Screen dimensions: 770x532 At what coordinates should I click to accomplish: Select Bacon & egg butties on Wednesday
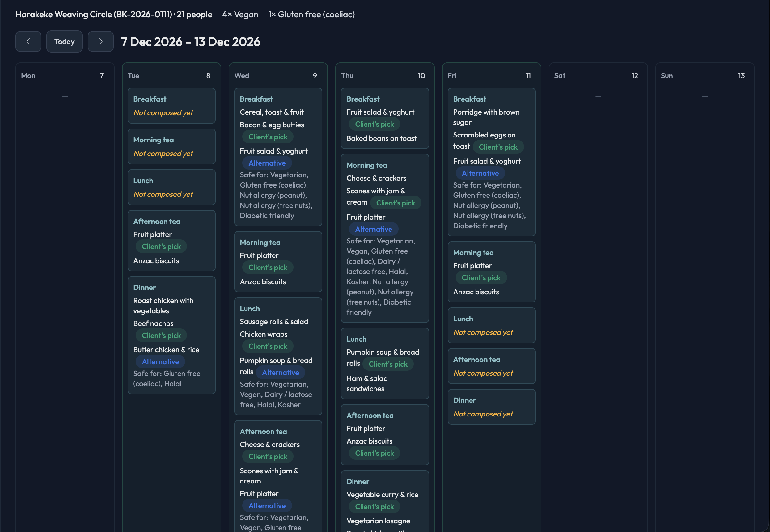tap(272, 125)
